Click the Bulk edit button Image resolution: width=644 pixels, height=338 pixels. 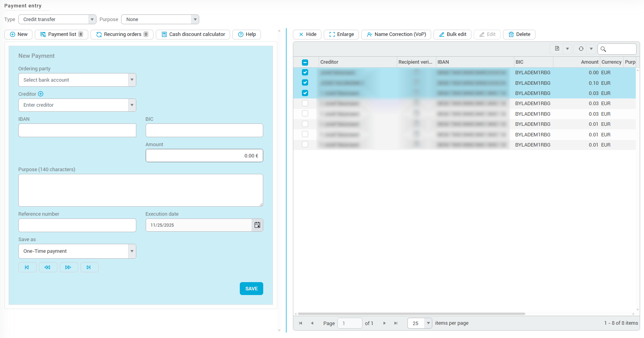453,34
